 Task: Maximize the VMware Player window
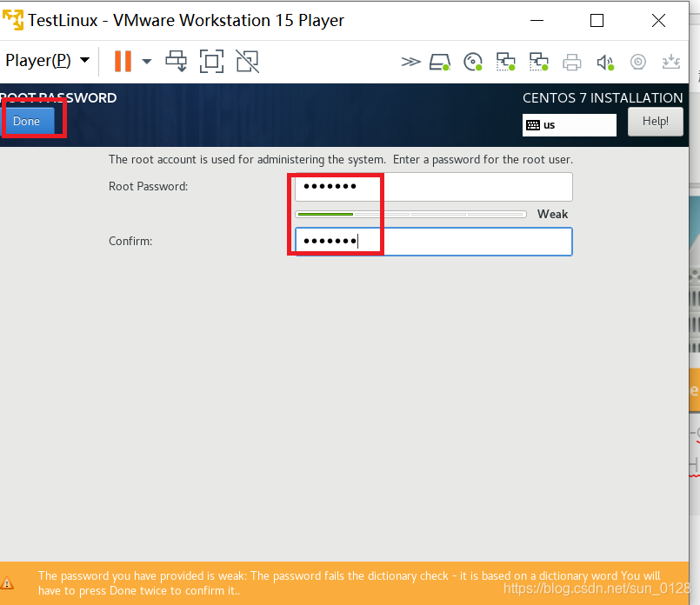click(x=597, y=21)
